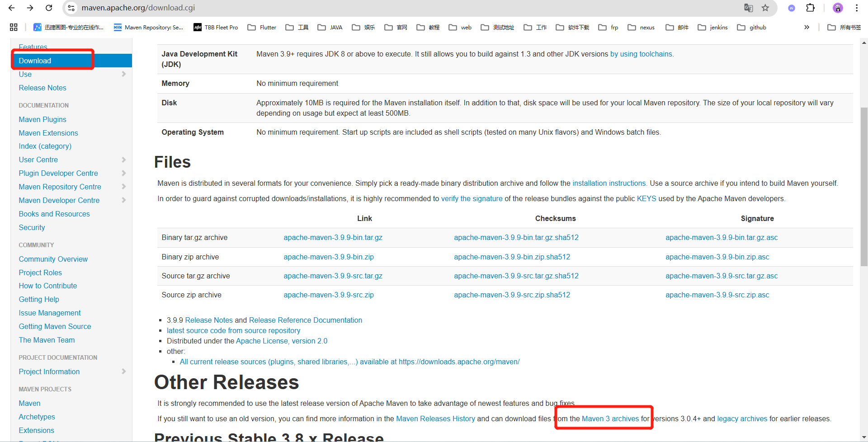Expand Plugin Developer Centre arrow
Screen dimensions: 868x442
[x=124, y=173]
